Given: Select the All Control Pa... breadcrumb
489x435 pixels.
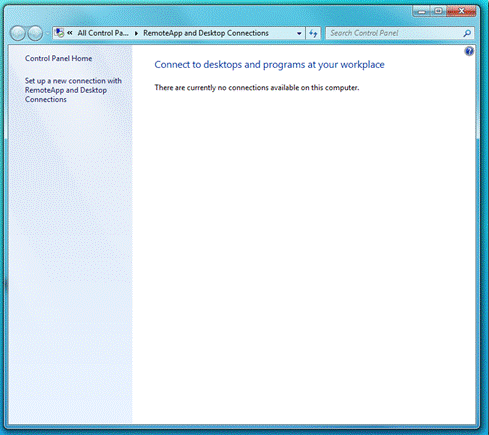Looking at the screenshot, I should (x=103, y=33).
